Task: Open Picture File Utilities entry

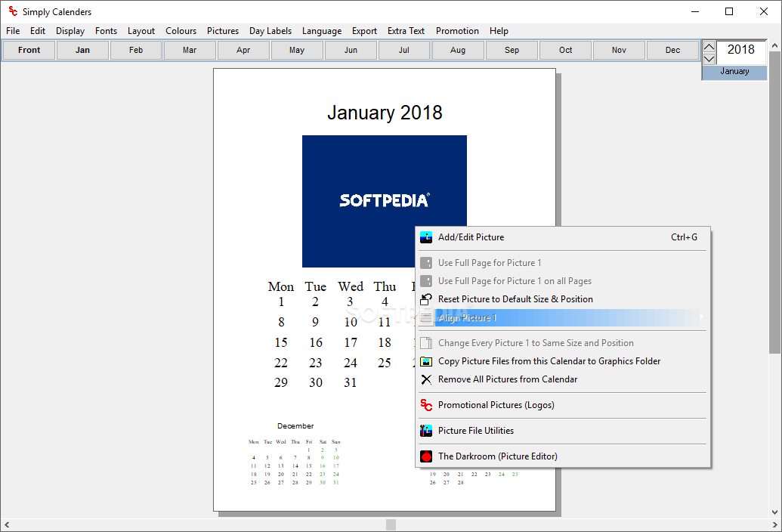Action: pyautogui.click(x=476, y=431)
